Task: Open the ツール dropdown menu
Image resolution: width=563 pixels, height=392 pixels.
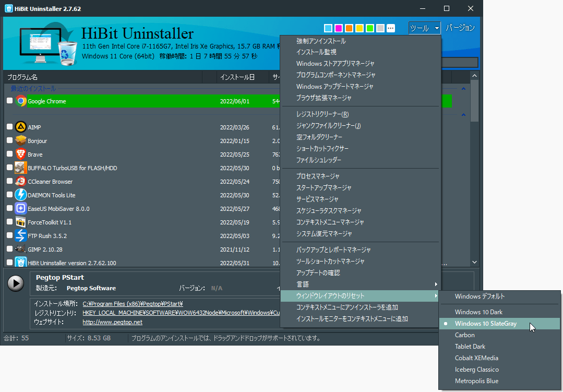Action: 424,28
